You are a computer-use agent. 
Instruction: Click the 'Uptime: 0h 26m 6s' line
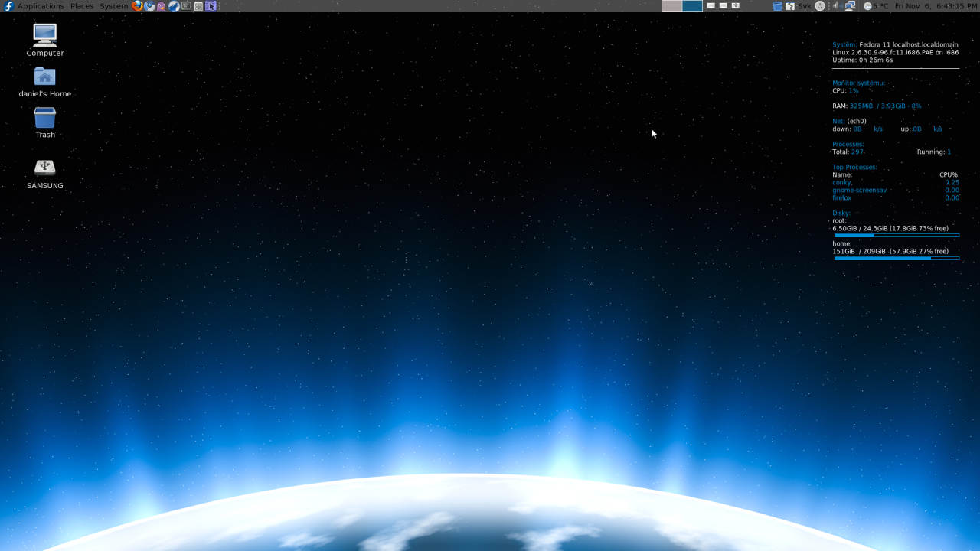pyautogui.click(x=862, y=60)
